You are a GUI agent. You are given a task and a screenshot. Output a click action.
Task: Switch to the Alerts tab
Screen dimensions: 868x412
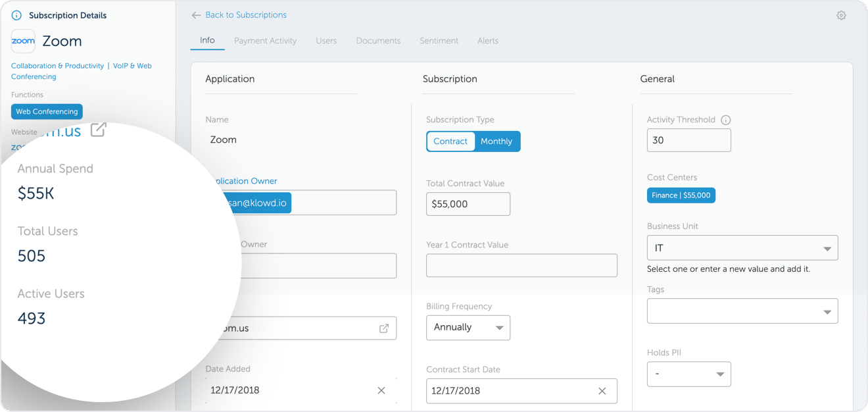(488, 41)
